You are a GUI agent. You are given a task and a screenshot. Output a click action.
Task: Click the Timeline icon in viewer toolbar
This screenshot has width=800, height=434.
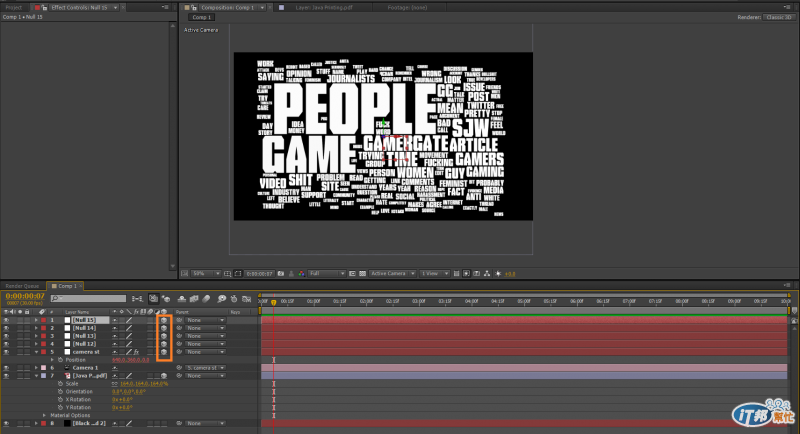477,274
